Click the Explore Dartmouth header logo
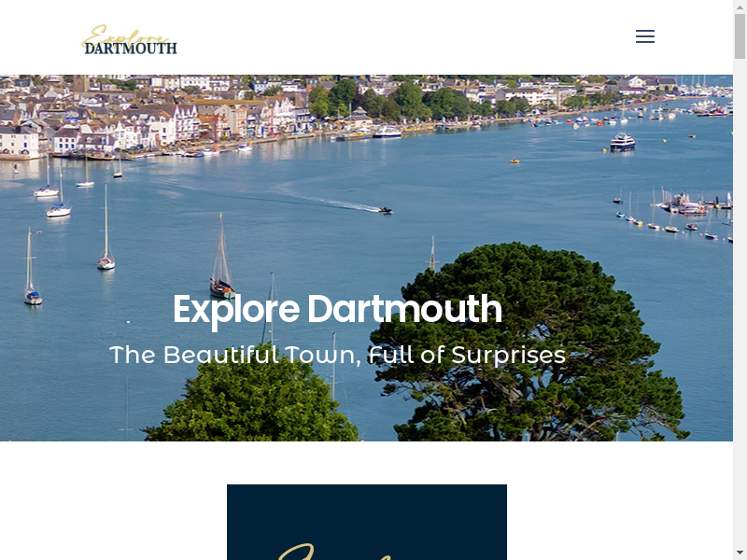 coord(130,40)
